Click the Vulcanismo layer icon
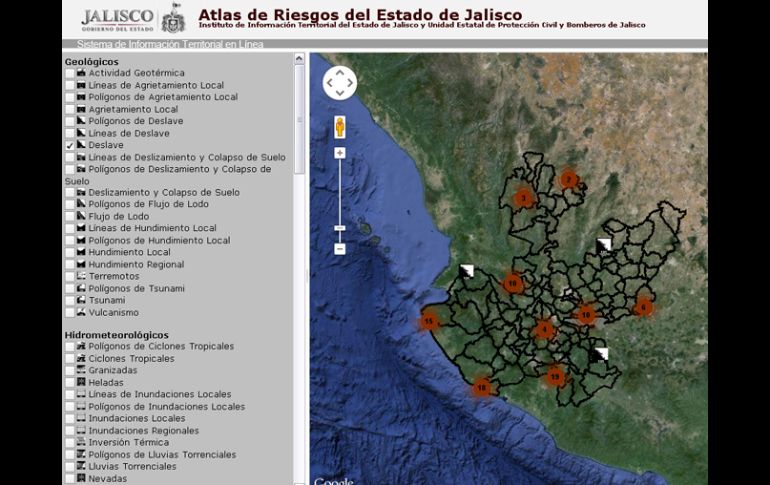Viewport: 770px width, 485px height. tap(81, 312)
